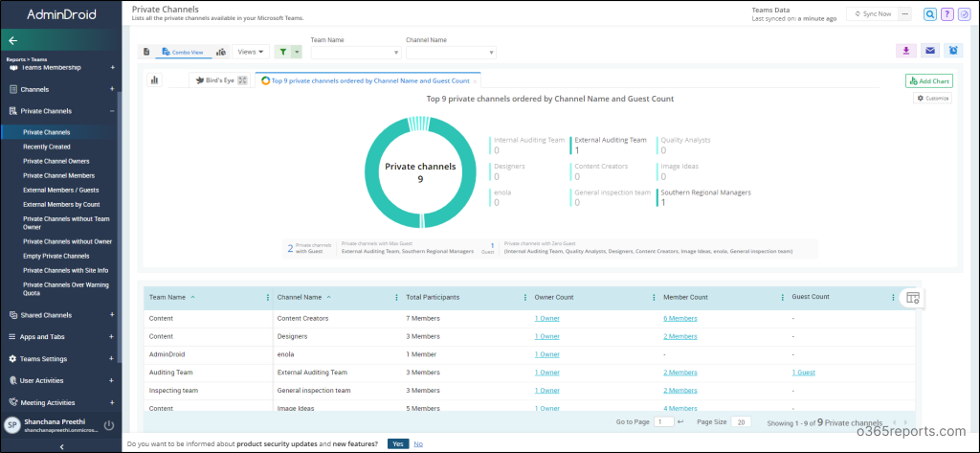980x453 pixels.
Task: Open the Views dropdown
Action: point(251,52)
